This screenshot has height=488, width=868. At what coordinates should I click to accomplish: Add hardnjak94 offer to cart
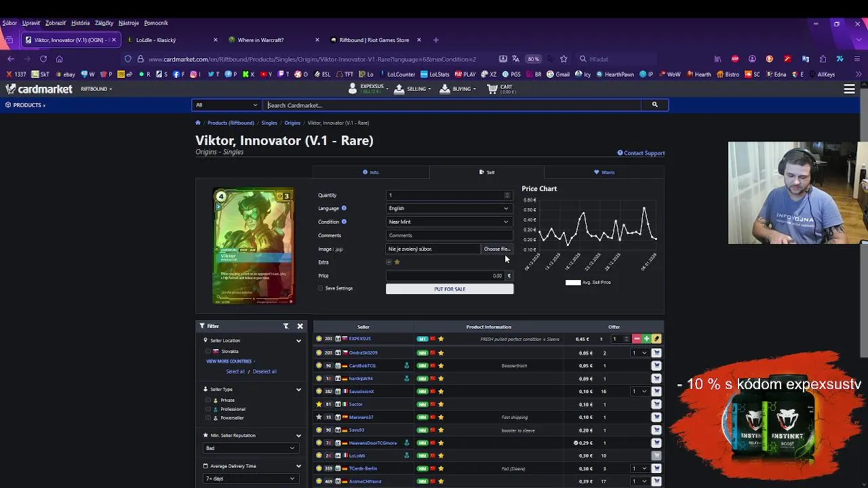656,378
